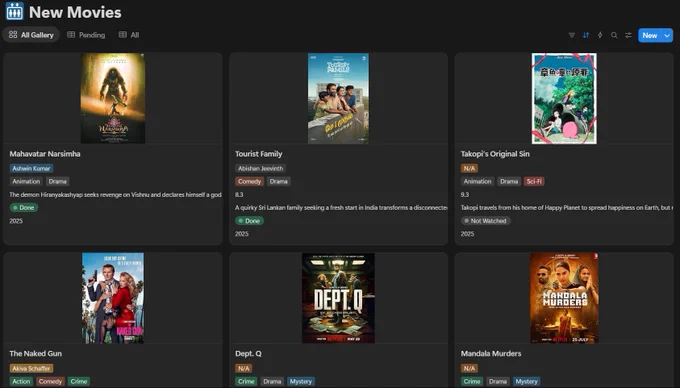Click the Hiranyakashyap description on Mahavatar Narsimha
680x388 pixels.
pyautogui.click(x=115, y=195)
